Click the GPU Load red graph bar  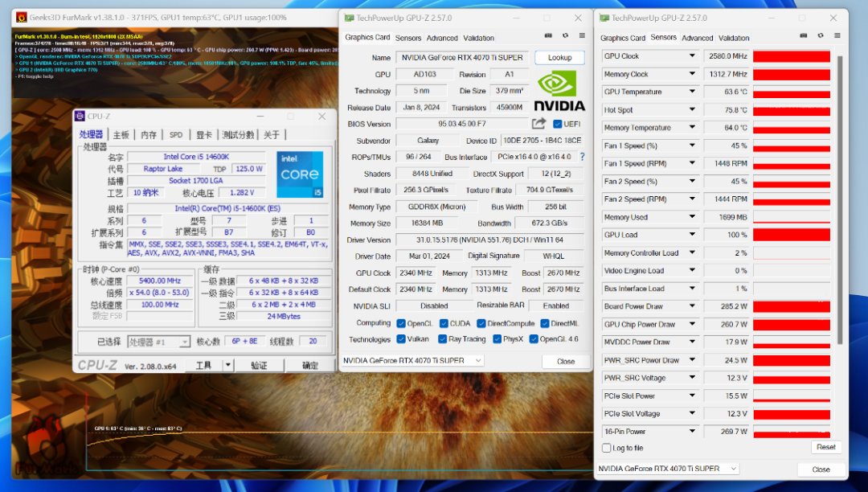(x=792, y=235)
